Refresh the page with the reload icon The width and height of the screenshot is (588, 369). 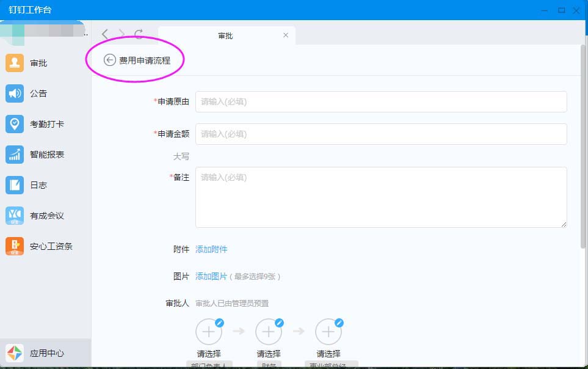pyautogui.click(x=139, y=34)
